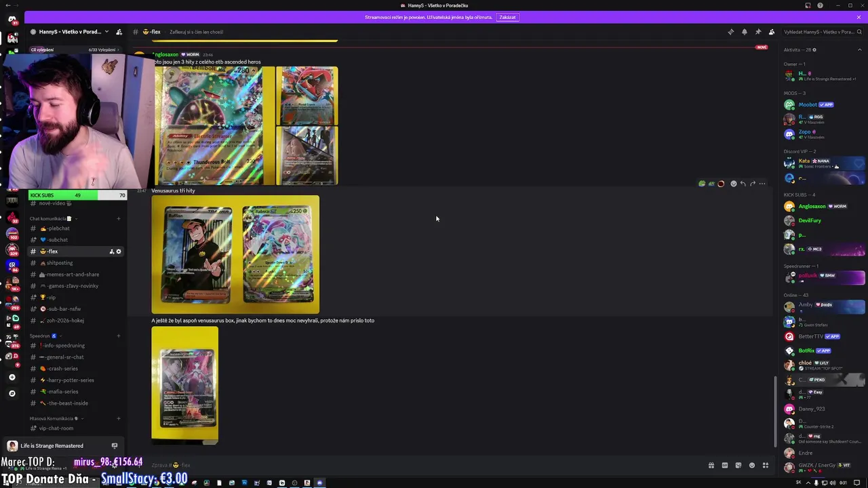This screenshot has width=868, height=488.
Task: Click the Ruffian and Venusaurus cards image
Action: coord(235,255)
